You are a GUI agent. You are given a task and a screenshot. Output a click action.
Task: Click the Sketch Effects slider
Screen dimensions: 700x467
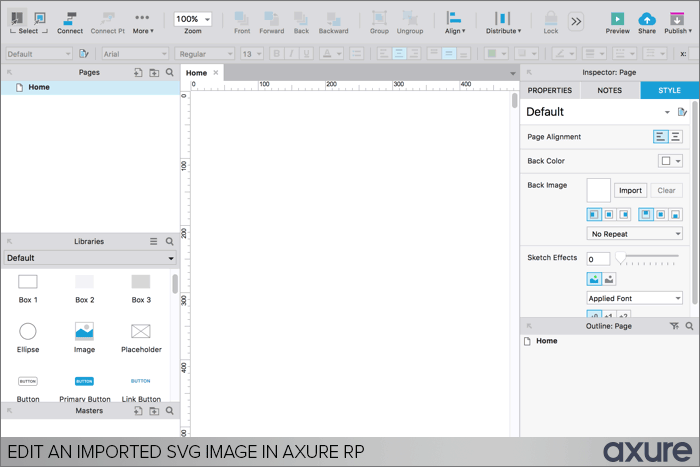pos(647,258)
